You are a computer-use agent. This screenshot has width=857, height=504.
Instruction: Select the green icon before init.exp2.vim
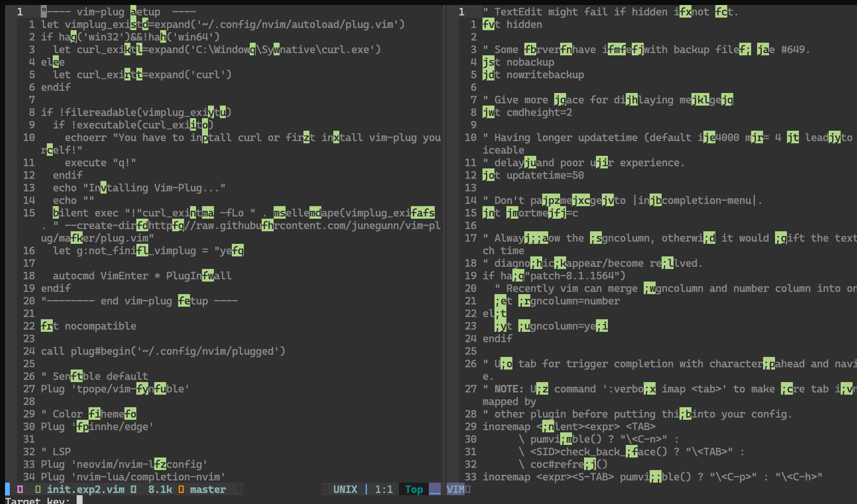coord(38,489)
